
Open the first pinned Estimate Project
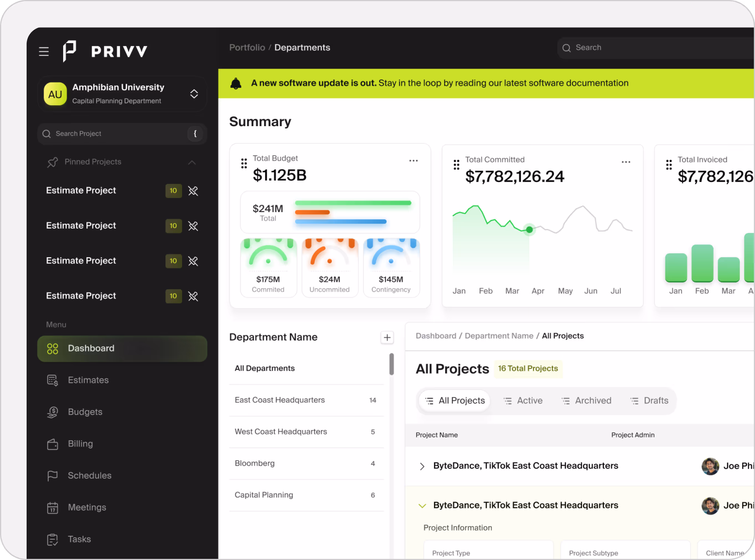click(81, 190)
